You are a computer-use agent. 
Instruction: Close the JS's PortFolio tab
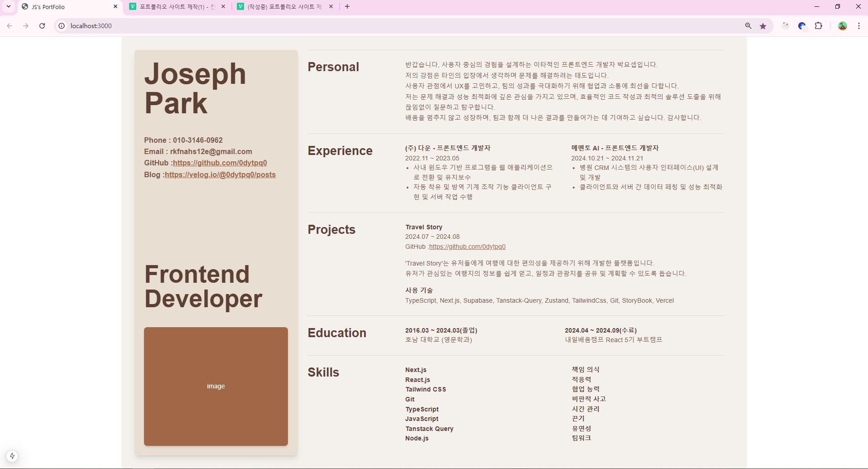(115, 6)
